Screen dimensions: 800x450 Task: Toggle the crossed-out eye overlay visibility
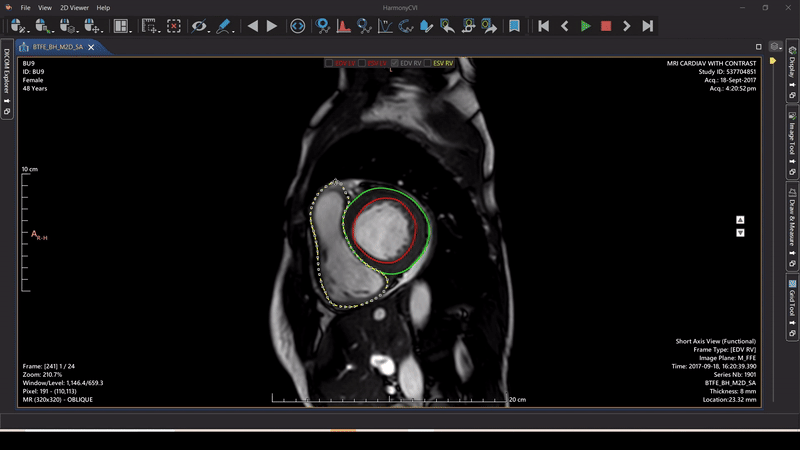coord(198,26)
